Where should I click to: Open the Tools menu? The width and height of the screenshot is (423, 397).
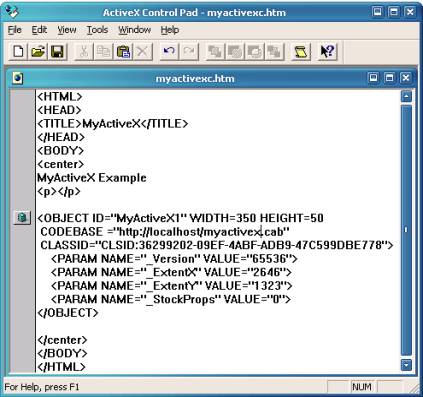tap(97, 30)
